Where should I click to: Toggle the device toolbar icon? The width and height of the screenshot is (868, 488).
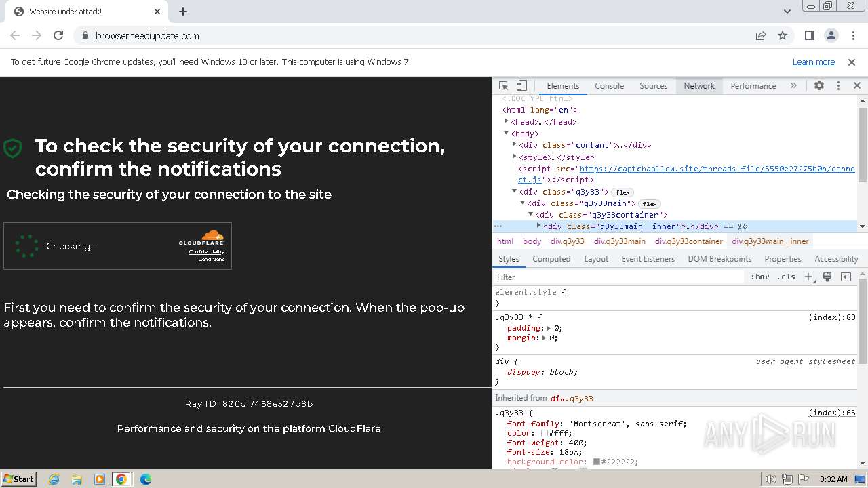[521, 86]
